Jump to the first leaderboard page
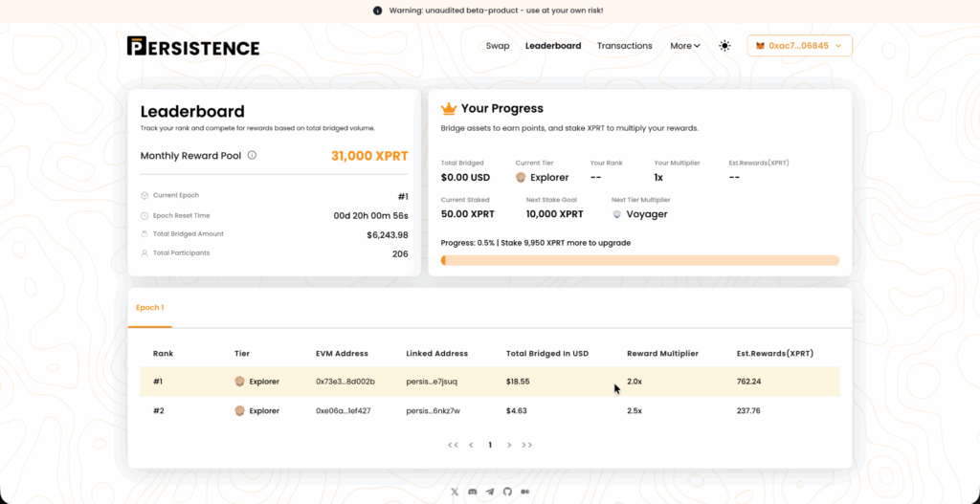The image size is (980, 504). coord(452,445)
